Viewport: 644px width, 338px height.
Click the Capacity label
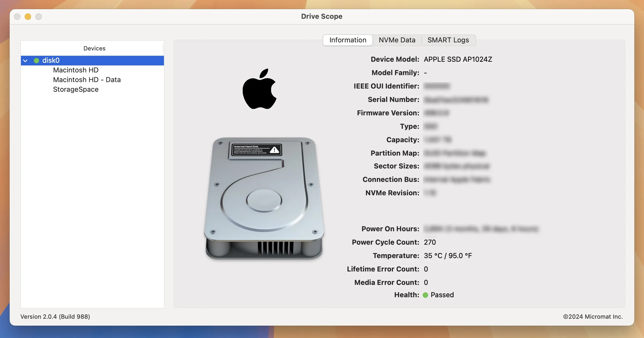(403, 140)
